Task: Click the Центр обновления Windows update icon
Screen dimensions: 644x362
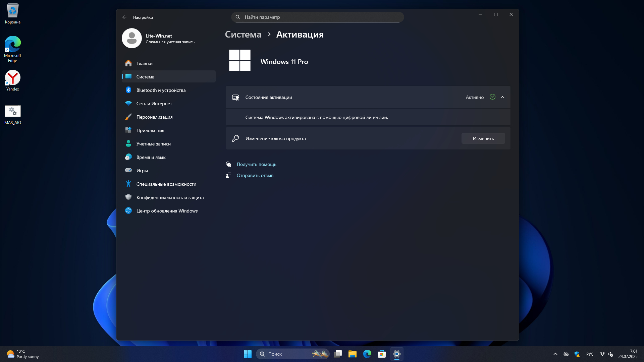Action: tap(128, 210)
